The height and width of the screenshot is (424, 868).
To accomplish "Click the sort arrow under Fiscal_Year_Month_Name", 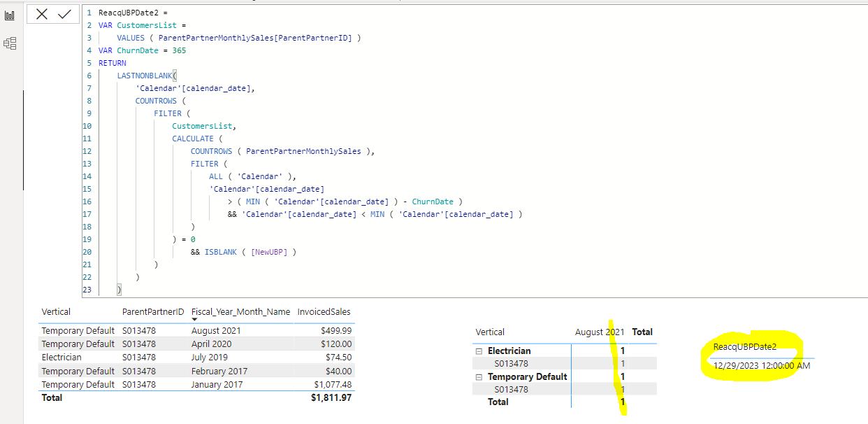I will (195, 320).
